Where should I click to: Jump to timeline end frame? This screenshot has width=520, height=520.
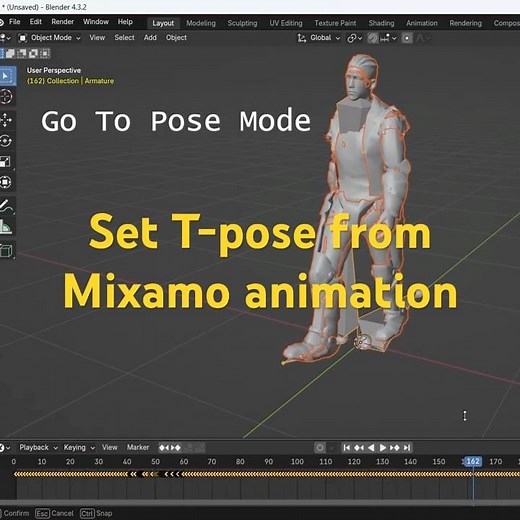coord(407,448)
